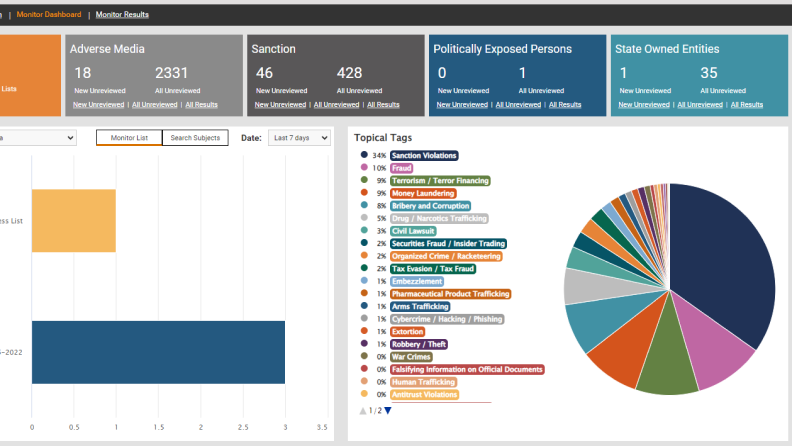Toggle the Monitor List view button
Viewport: 792px width, 446px height.
[129, 138]
